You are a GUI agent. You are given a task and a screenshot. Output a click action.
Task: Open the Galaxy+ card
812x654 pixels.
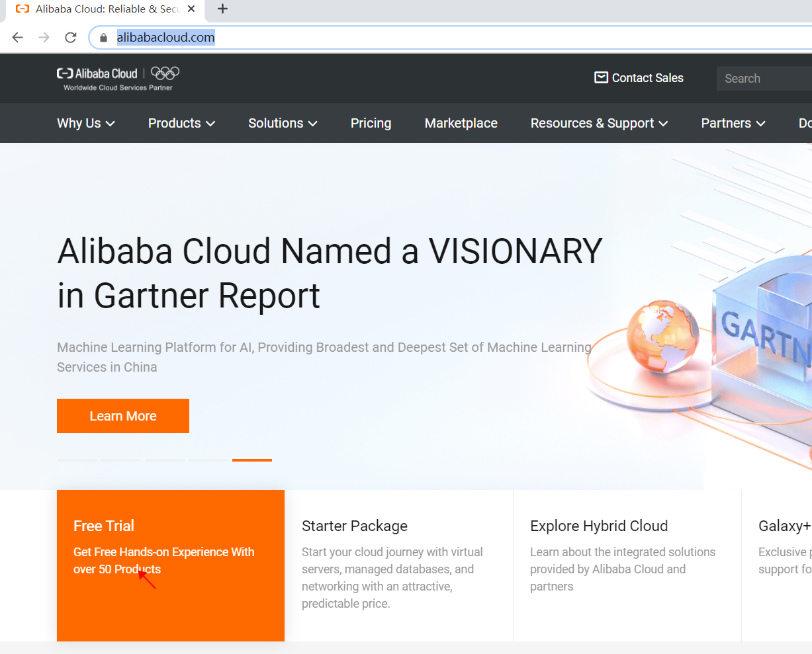pyautogui.click(x=777, y=565)
